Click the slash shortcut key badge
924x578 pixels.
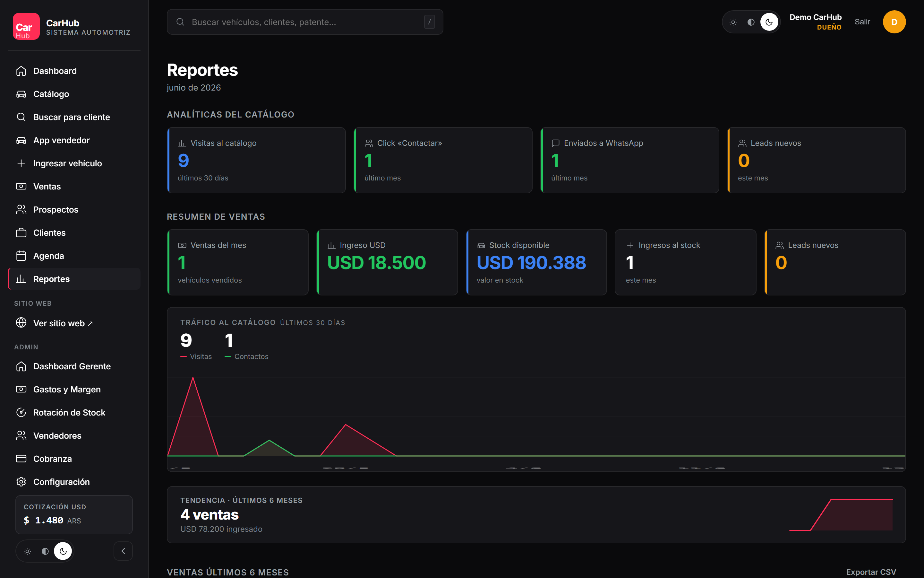(429, 22)
